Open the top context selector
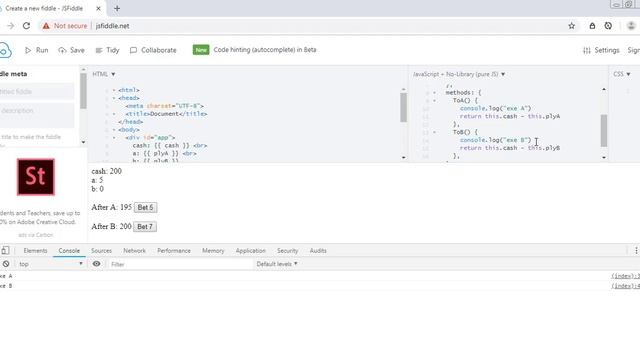 [51, 264]
